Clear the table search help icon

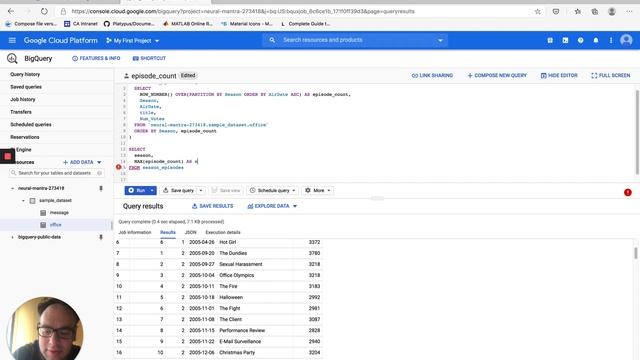click(99, 173)
